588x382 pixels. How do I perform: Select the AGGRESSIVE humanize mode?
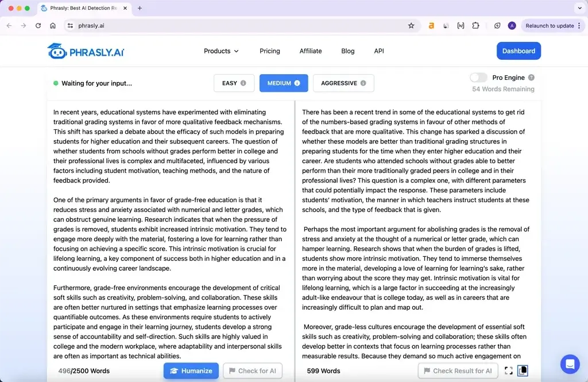tap(343, 83)
